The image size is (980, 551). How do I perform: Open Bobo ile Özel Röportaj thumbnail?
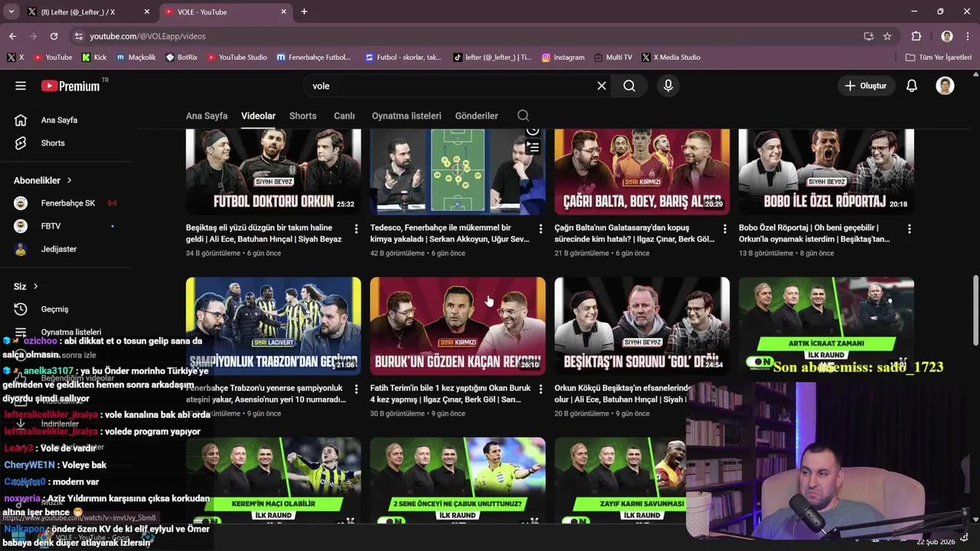(826, 172)
